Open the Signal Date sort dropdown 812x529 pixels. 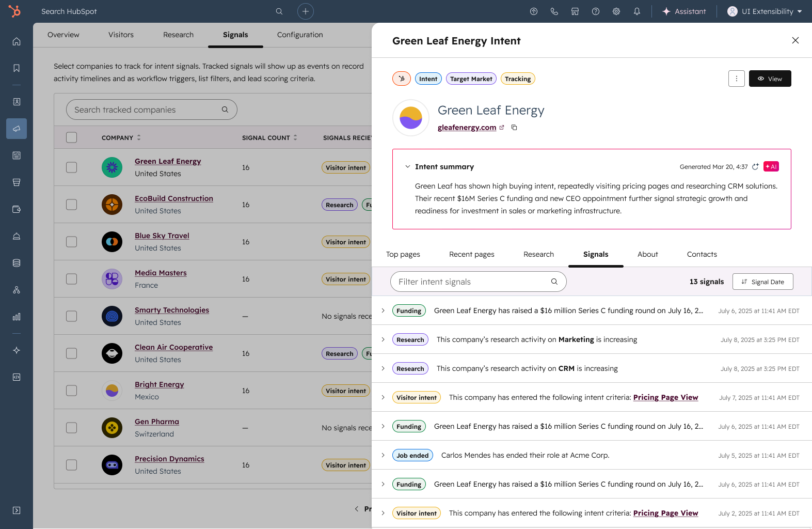click(x=763, y=282)
